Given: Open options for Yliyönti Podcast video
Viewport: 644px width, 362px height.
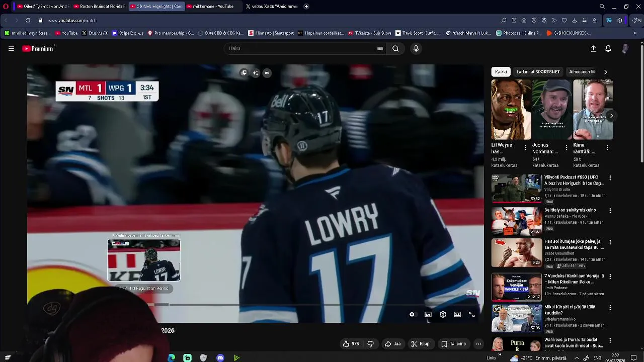Looking at the screenshot, I should pos(610,178).
